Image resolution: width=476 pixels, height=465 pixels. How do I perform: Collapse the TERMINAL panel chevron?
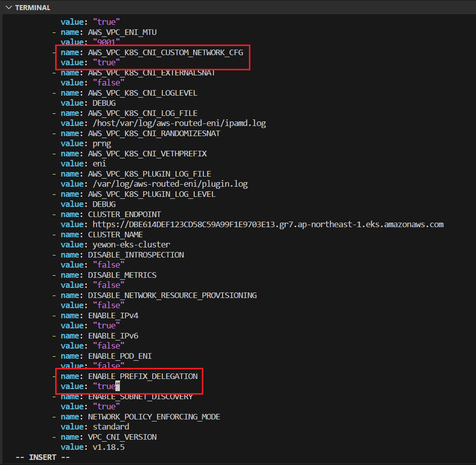(9, 8)
